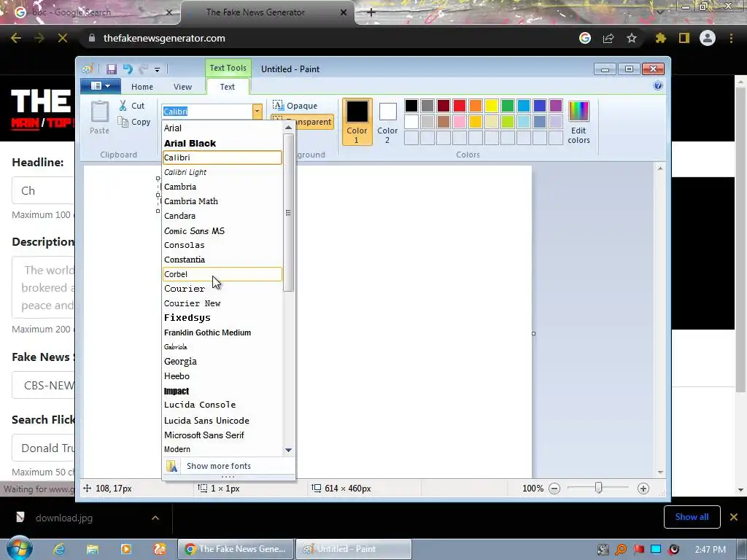Click Show all downloads button

coord(692,517)
